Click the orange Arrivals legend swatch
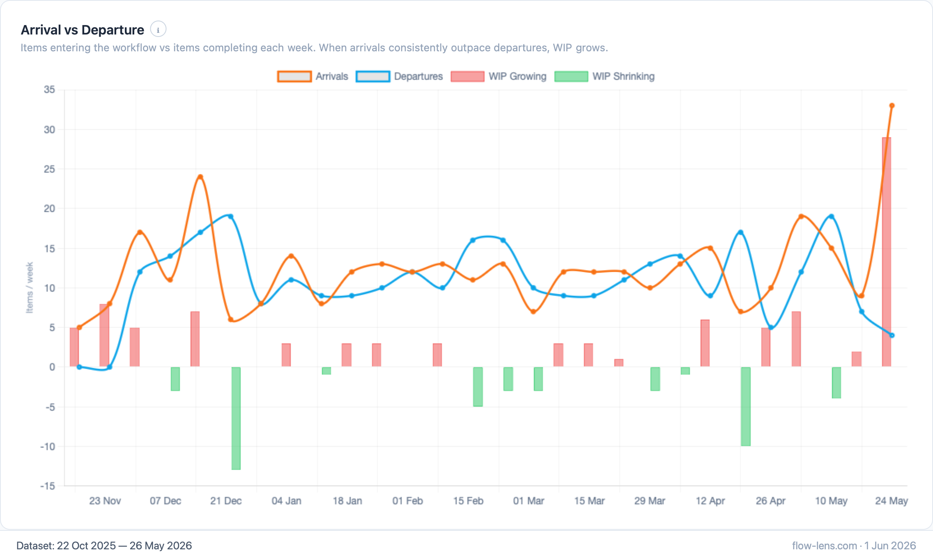933x560 pixels. 294,76
